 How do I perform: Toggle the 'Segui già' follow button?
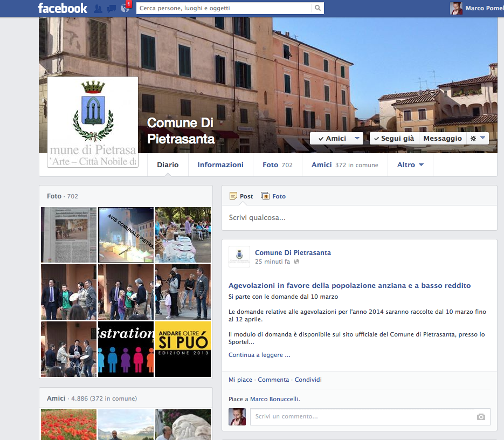coord(395,138)
